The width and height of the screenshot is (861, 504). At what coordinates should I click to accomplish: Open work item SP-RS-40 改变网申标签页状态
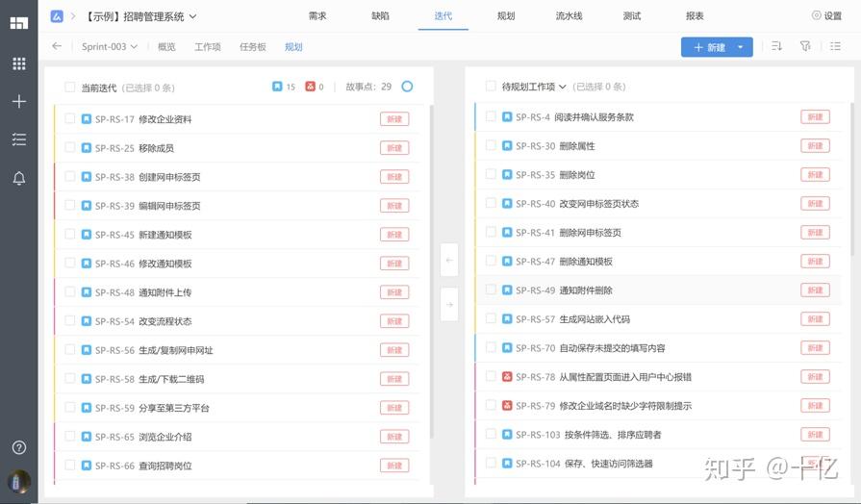point(577,204)
